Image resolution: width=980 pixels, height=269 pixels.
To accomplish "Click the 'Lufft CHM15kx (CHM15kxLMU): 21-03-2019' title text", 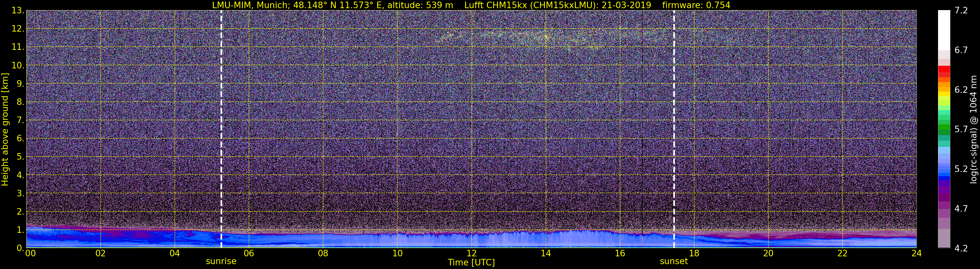I will 558,5.
